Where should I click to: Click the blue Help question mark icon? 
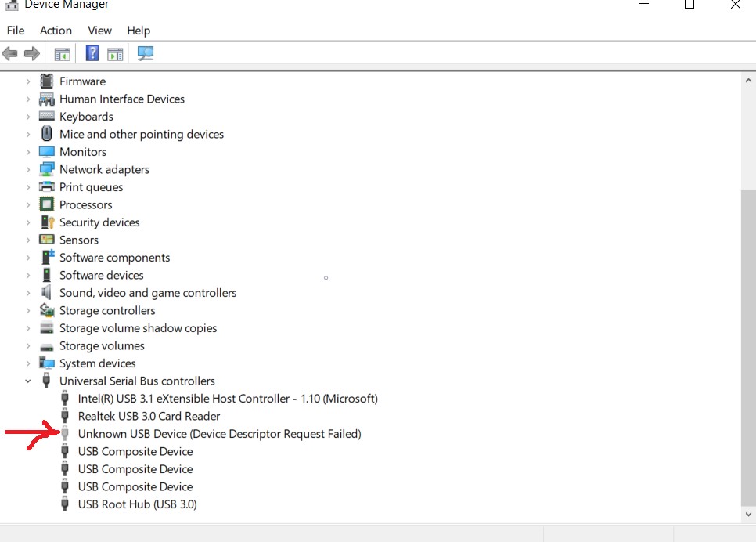(x=92, y=53)
